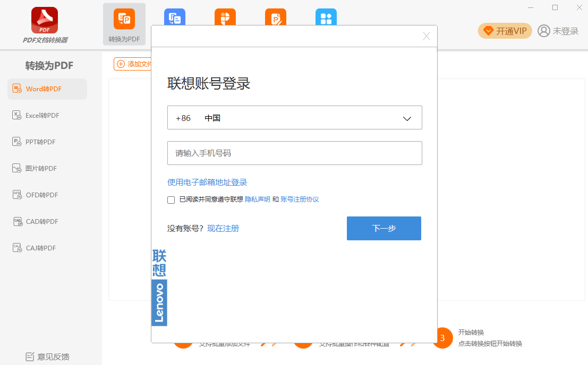The width and height of the screenshot is (588, 365).
Task: Open 意见反馈 feedback link
Action: click(48, 357)
